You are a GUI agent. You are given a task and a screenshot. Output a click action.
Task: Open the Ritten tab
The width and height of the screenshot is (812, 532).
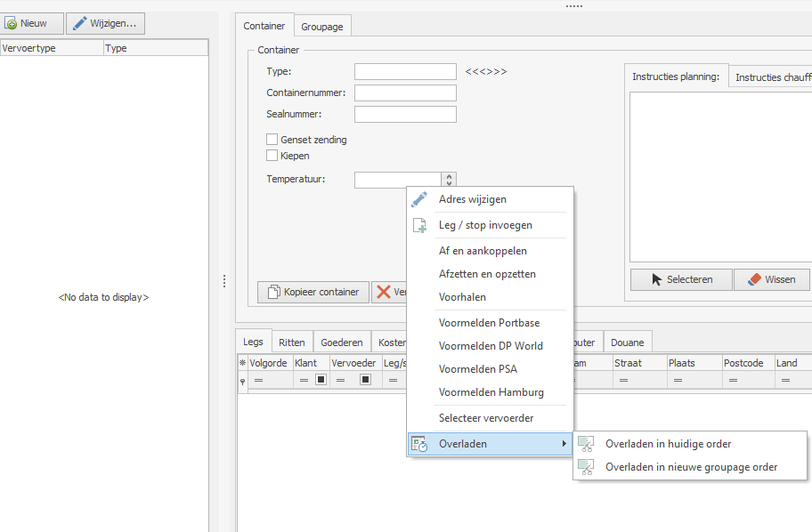pos(291,343)
